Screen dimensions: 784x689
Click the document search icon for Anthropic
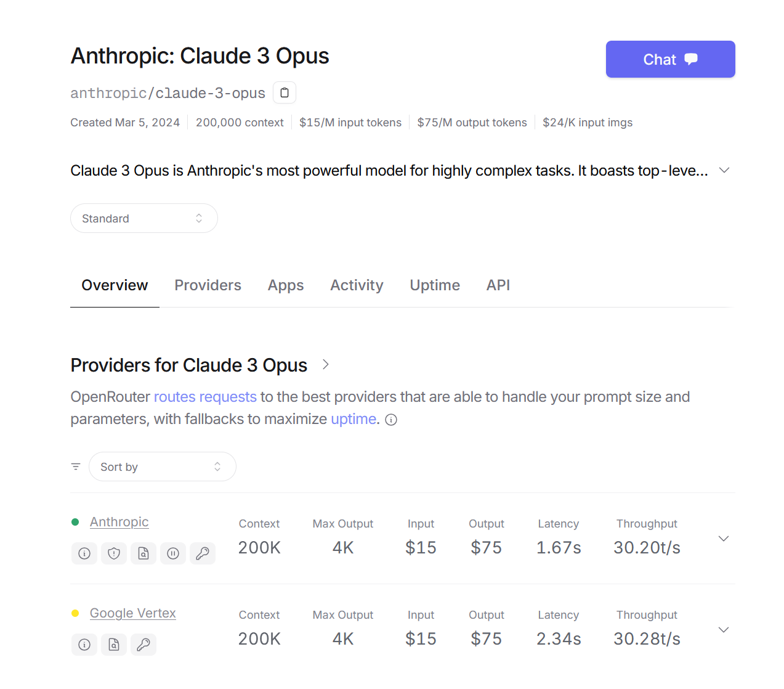point(143,553)
